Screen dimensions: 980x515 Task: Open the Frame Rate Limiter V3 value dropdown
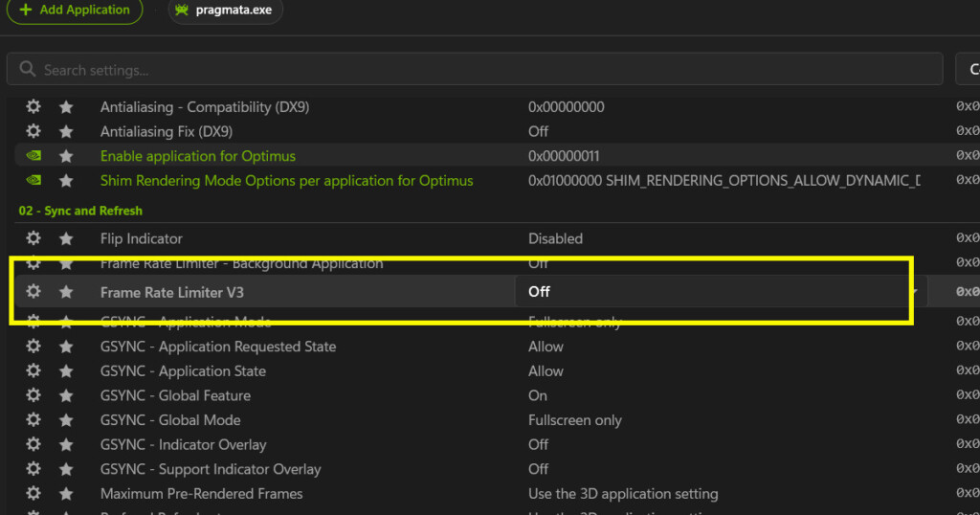tap(721, 291)
